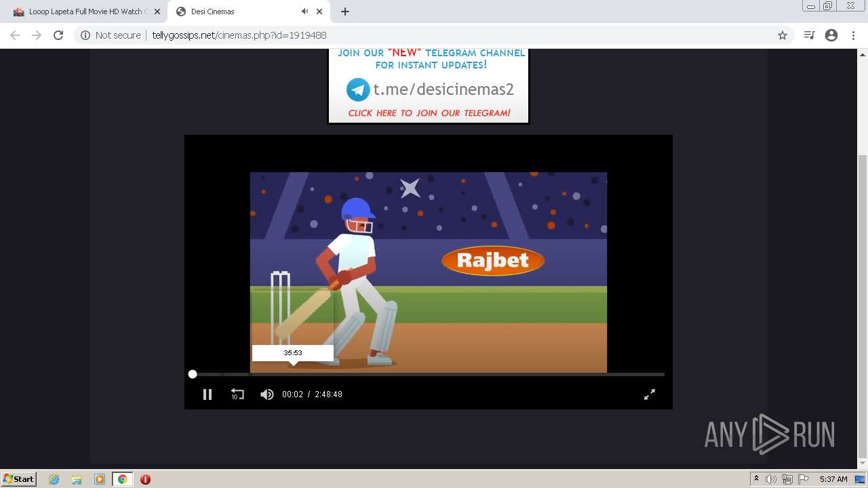
Task: Open Chrome's three-dot menu
Action: (853, 35)
